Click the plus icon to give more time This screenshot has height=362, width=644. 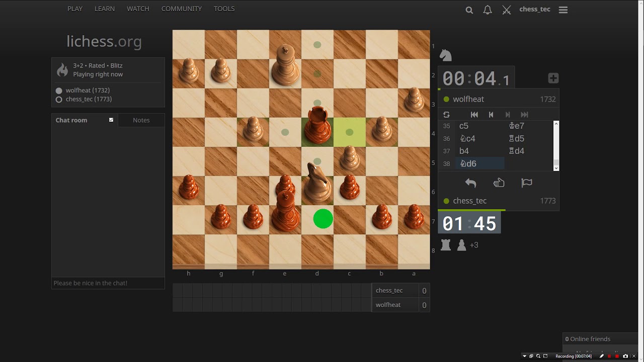pos(553,78)
